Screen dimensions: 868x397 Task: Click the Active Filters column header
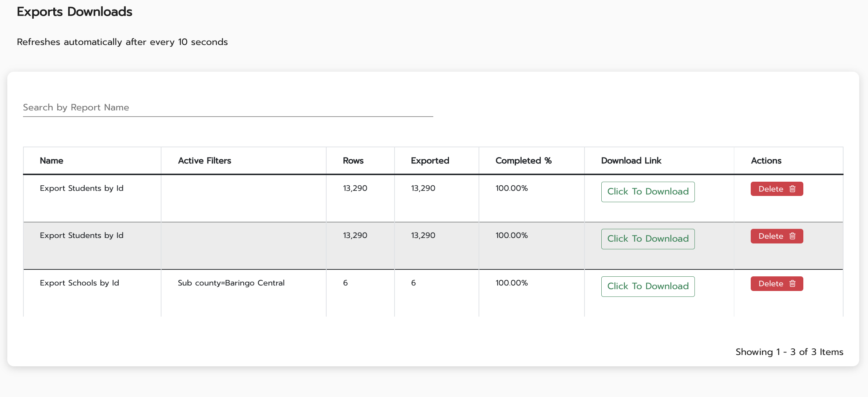205,161
